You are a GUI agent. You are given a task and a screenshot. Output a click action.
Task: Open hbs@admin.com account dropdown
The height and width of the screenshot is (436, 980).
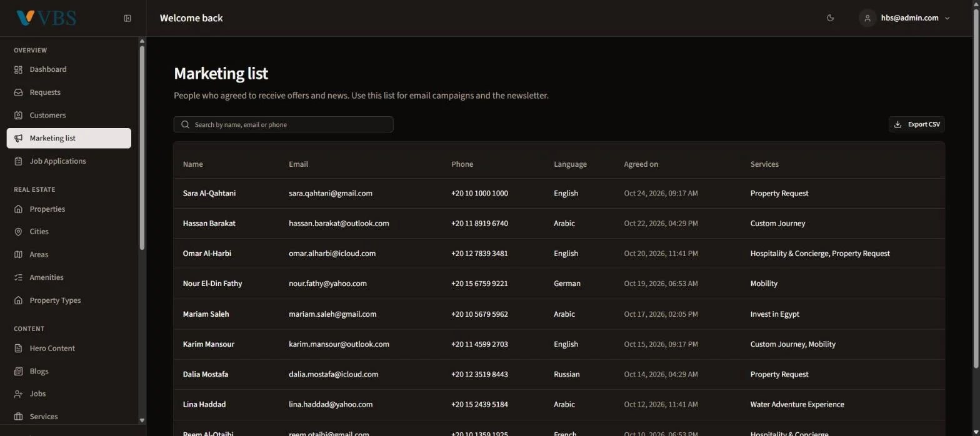pos(906,18)
